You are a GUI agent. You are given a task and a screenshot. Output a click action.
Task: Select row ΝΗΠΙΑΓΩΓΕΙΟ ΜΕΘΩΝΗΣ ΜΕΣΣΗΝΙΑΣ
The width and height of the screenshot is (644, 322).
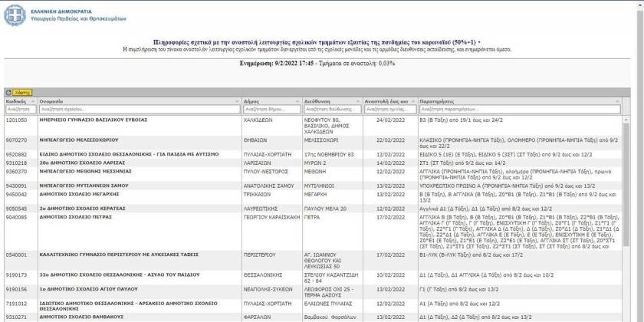pos(313,175)
